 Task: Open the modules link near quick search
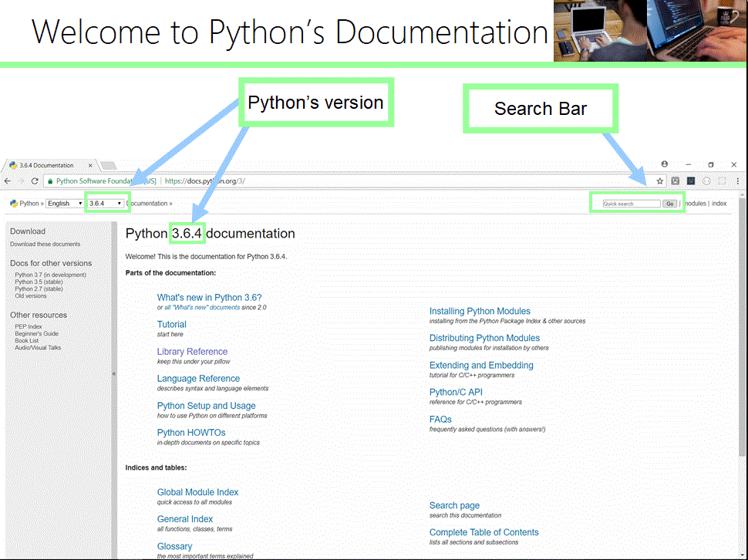pos(696,203)
